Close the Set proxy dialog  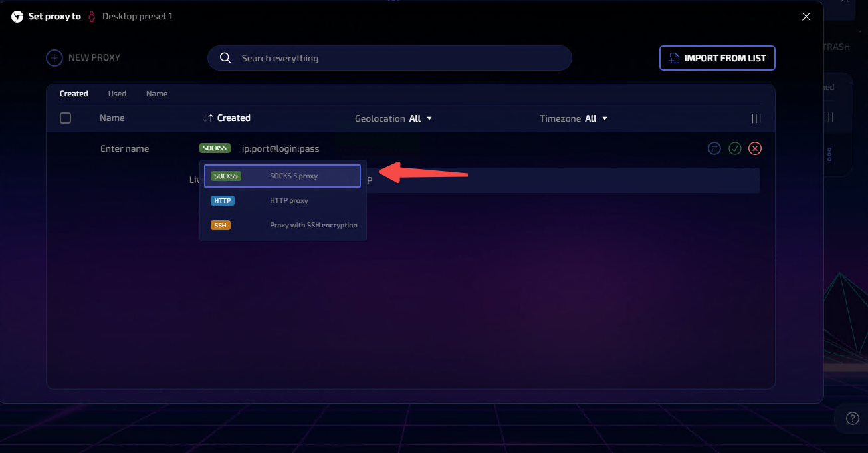coord(806,17)
